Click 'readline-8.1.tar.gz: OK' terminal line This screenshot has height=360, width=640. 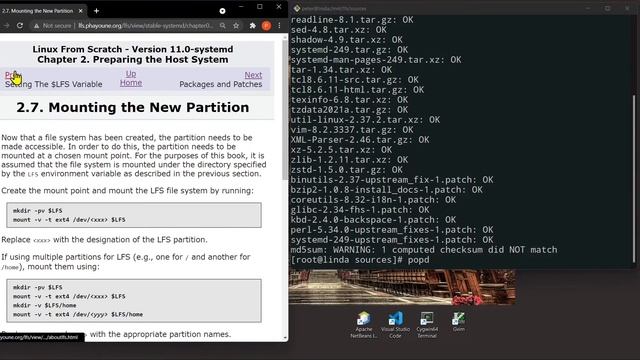pyautogui.click(x=352, y=20)
